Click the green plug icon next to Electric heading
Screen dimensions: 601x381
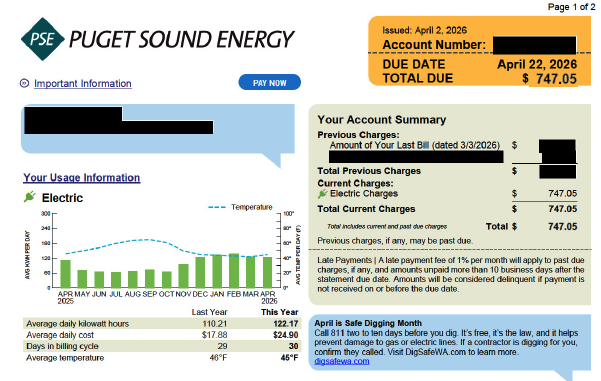(30, 197)
